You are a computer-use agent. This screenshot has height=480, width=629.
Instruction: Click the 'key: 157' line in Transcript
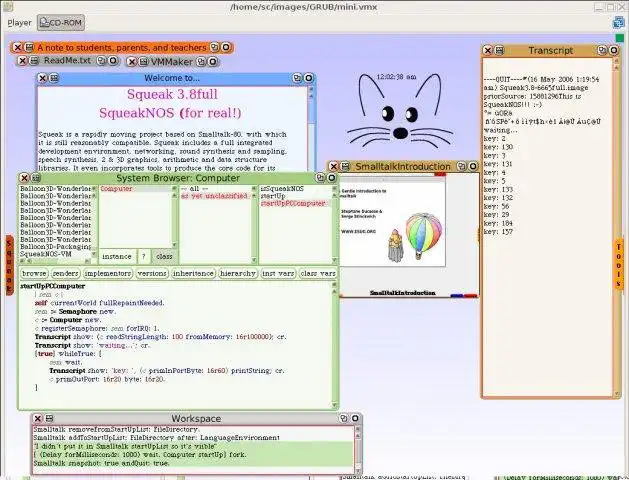click(498, 232)
